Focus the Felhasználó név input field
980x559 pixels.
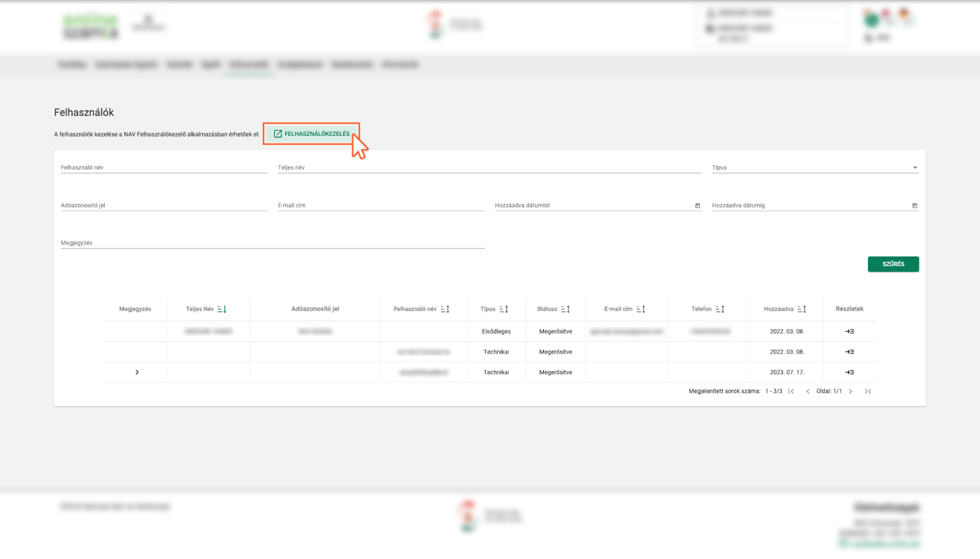click(164, 167)
